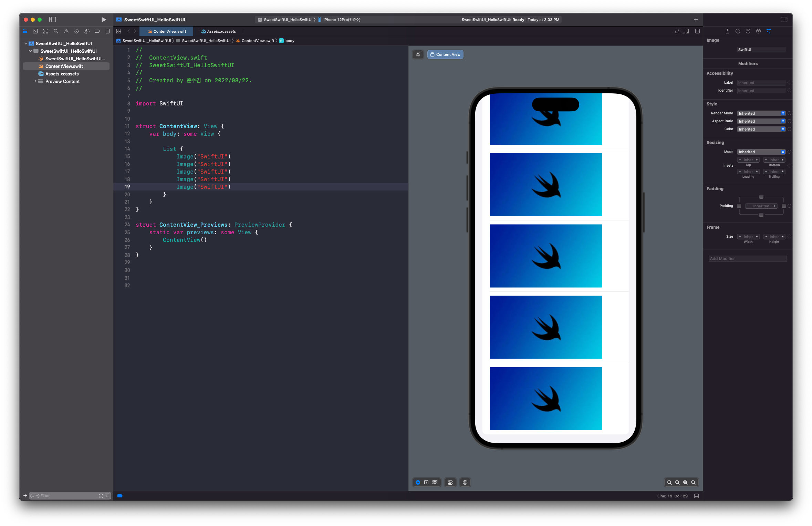Zoom in the preview canvas
Screen dimensions: 812x526
tap(693, 482)
